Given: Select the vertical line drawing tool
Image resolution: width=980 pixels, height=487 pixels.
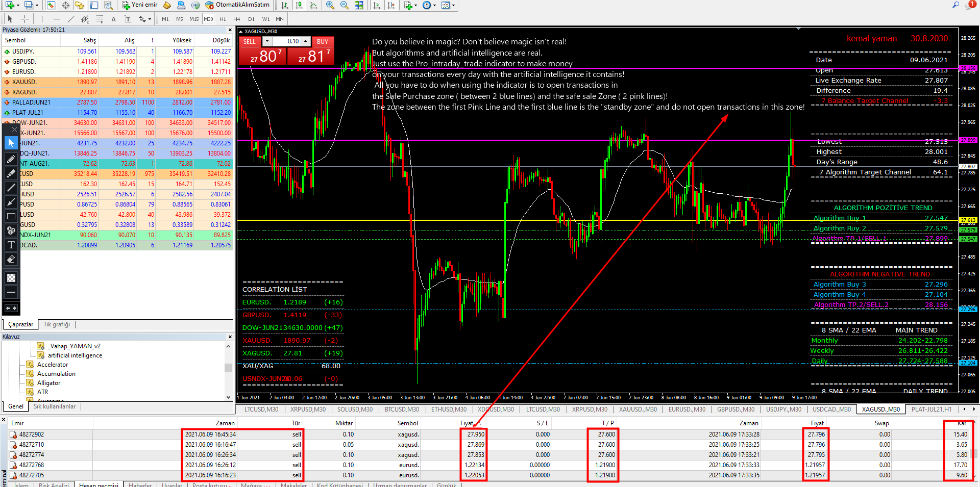Looking at the screenshot, I should [41, 19].
